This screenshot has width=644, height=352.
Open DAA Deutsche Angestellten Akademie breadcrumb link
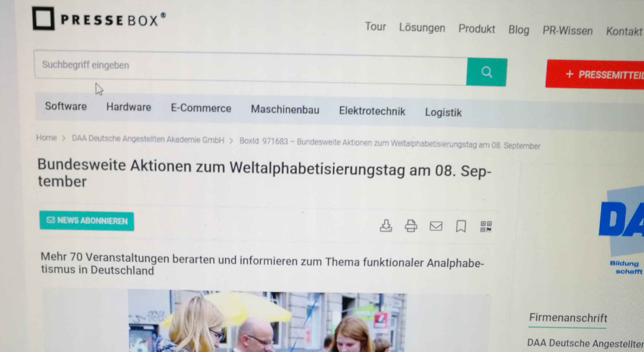(148, 139)
